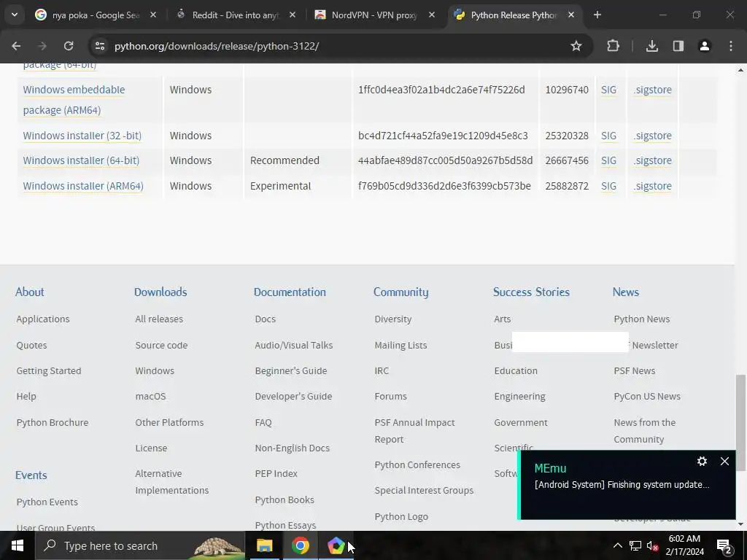This screenshot has height=560, width=747.
Task: Open the Source code link
Action: pos(161,345)
